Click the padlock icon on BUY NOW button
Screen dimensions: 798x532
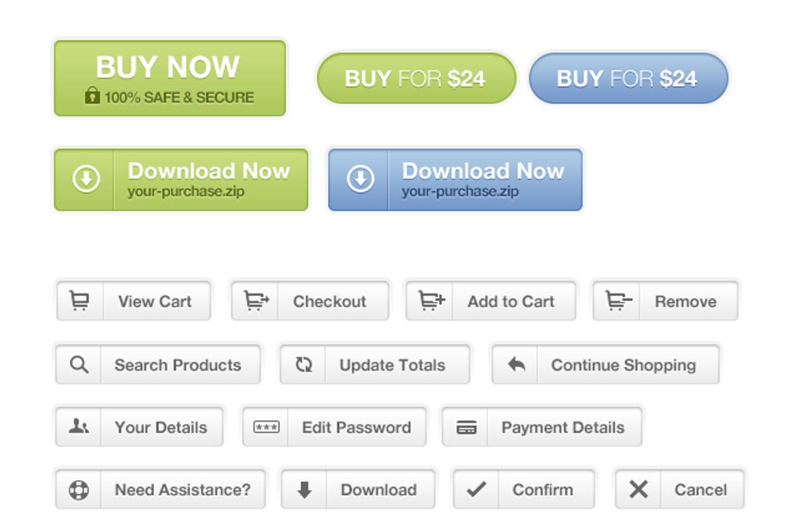(x=92, y=96)
